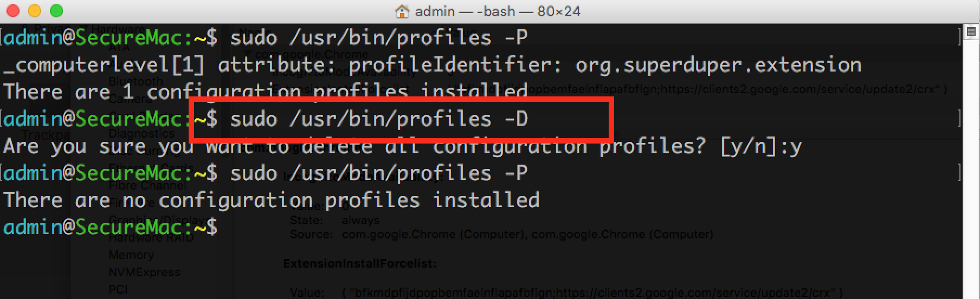
Task: Click the yellow minimize window button
Action: click(34, 11)
